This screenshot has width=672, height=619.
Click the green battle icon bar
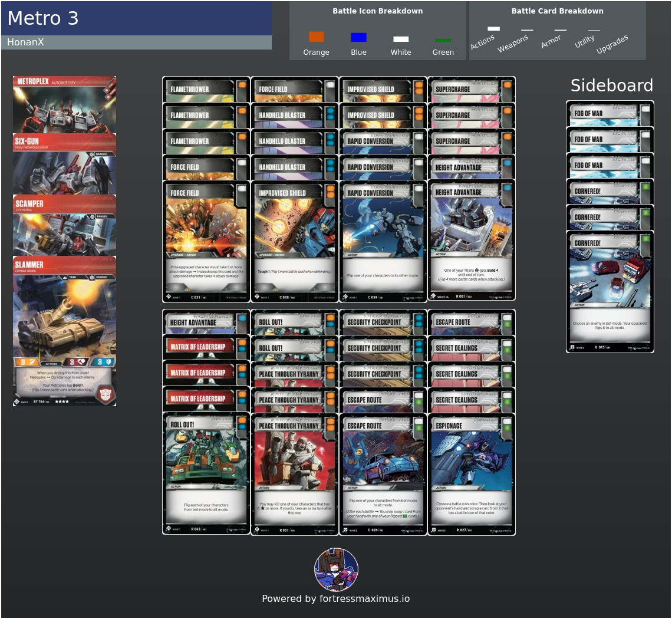(x=443, y=40)
